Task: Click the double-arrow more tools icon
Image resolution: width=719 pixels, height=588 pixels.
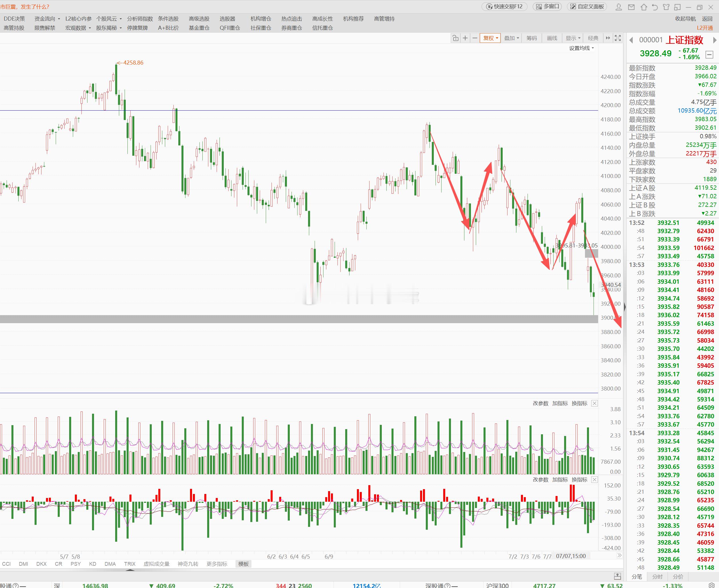Action: pos(608,38)
